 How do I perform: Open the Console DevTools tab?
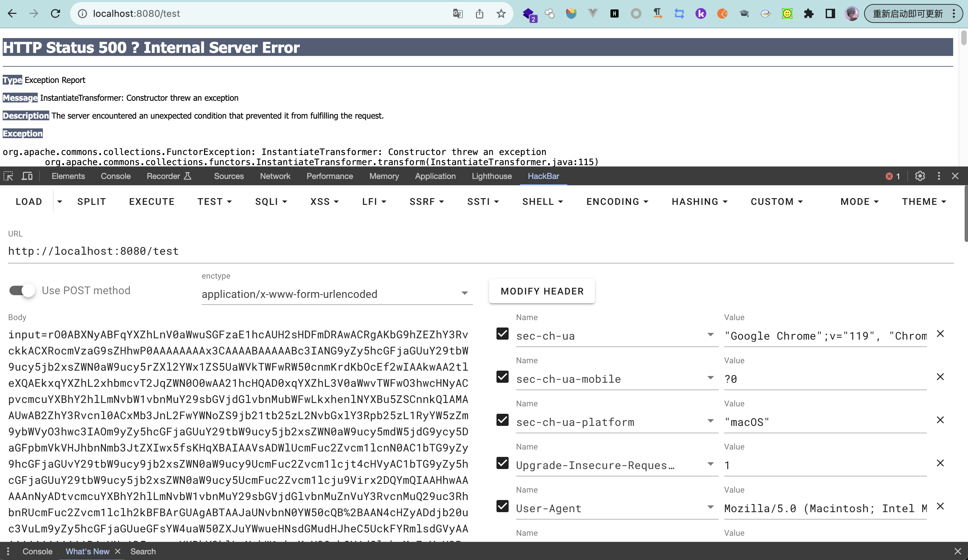click(116, 176)
